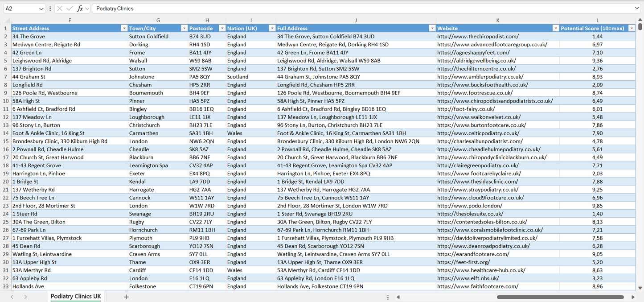Image resolution: width=644 pixels, height=302 pixels.
Task: Open Insert Function via the fx icon
Action: tap(80, 8)
